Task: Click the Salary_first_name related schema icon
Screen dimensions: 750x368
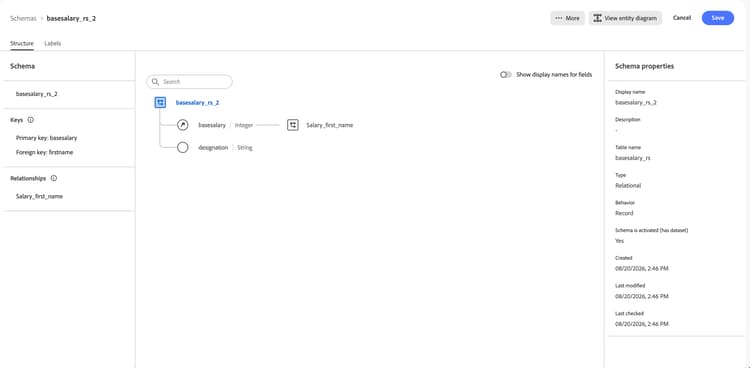Action: tap(293, 125)
